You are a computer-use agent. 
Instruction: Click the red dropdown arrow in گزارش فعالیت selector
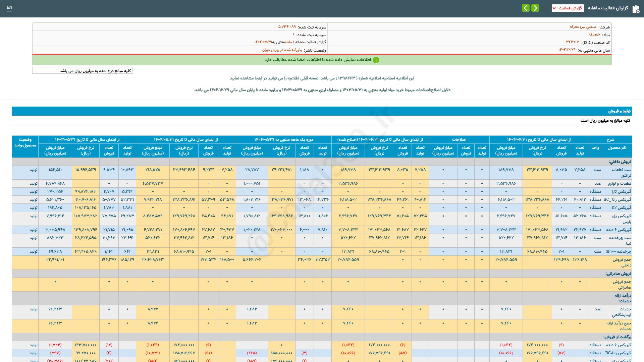554,8
